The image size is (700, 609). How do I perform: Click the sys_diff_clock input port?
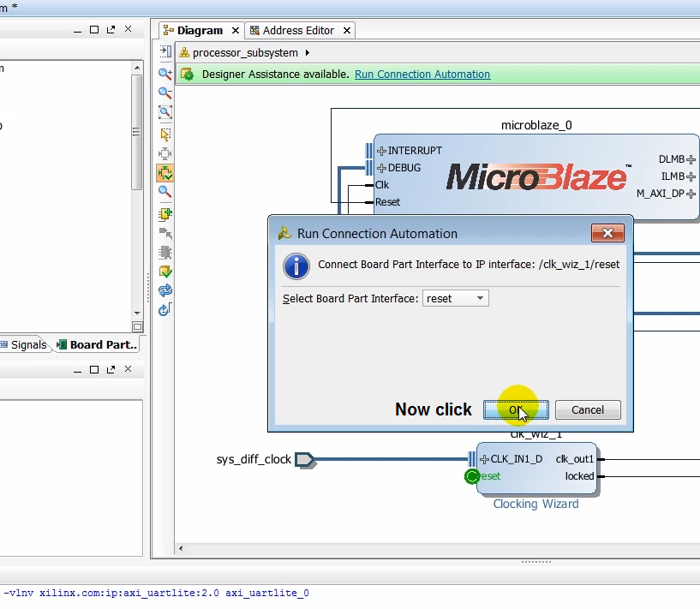pyautogui.click(x=305, y=460)
